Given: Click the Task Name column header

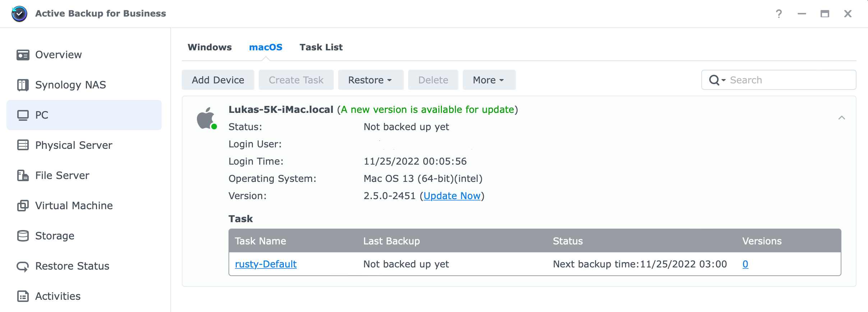Looking at the screenshot, I should pos(260,241).
